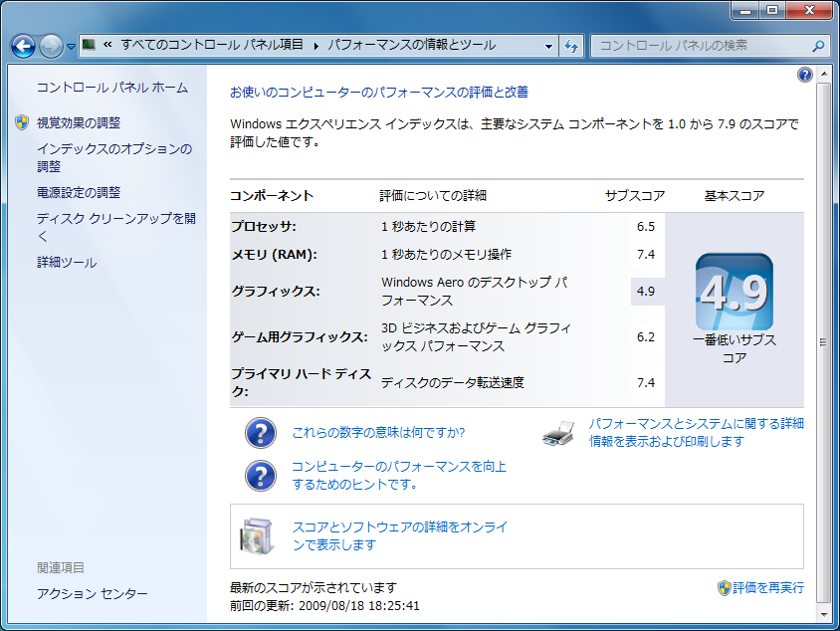Click the highlighted graphics subscore 4.9
The image size is (840, 631).
pyautogui.click(x=646, y=292)
